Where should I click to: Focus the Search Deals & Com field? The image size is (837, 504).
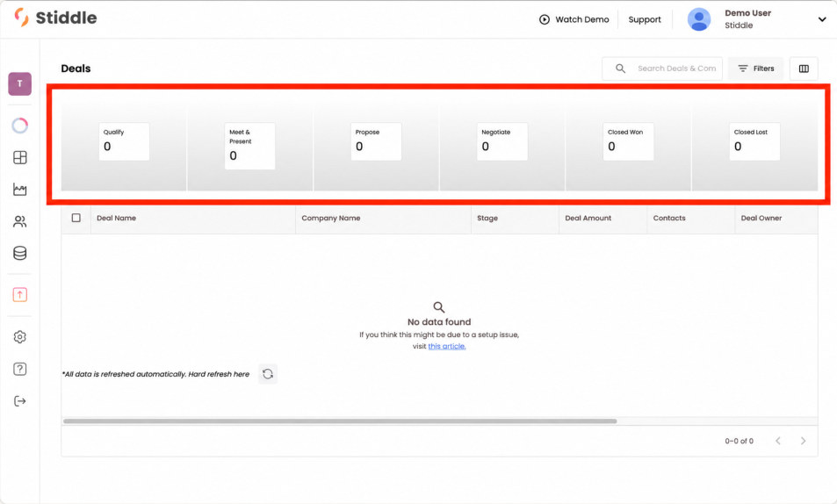[662, 68]
